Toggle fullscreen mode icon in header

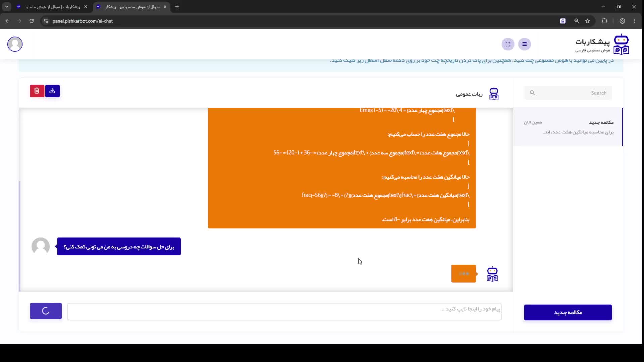pyautogui.click(x=508, y=44)
